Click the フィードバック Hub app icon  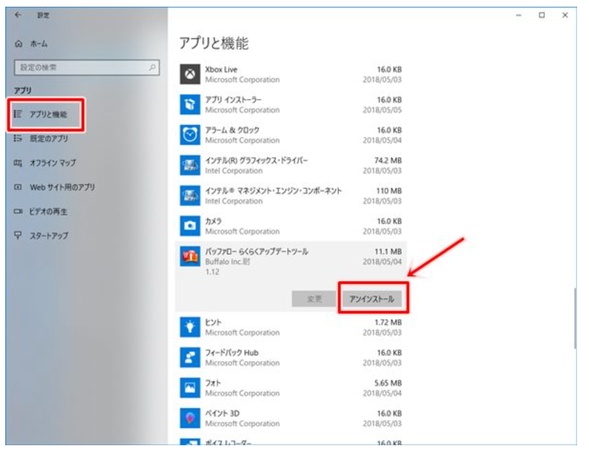tap(190, 357)
